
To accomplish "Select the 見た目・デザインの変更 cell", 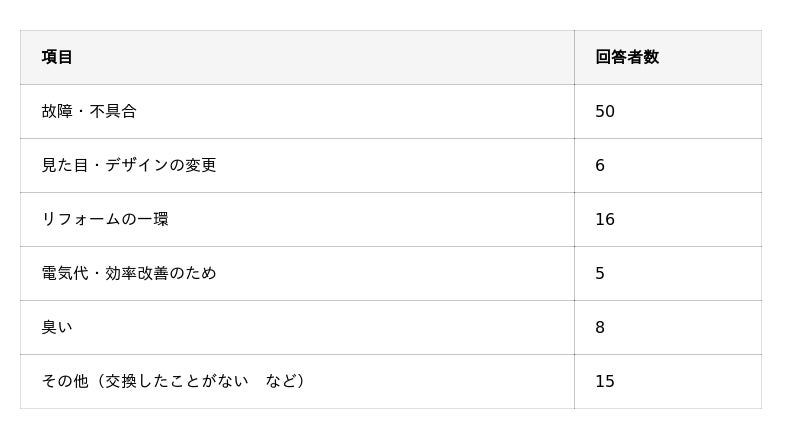I will [x=129, y=165].
